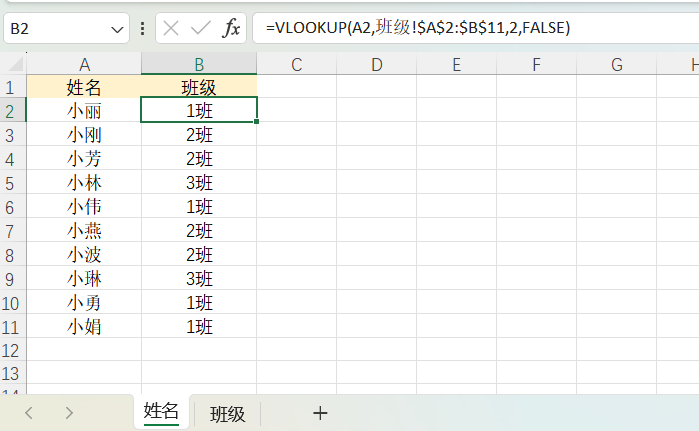The height and width of the screenshot is (431, 699).
Task: Click cell containing 小刚
Action: point(84,135)
